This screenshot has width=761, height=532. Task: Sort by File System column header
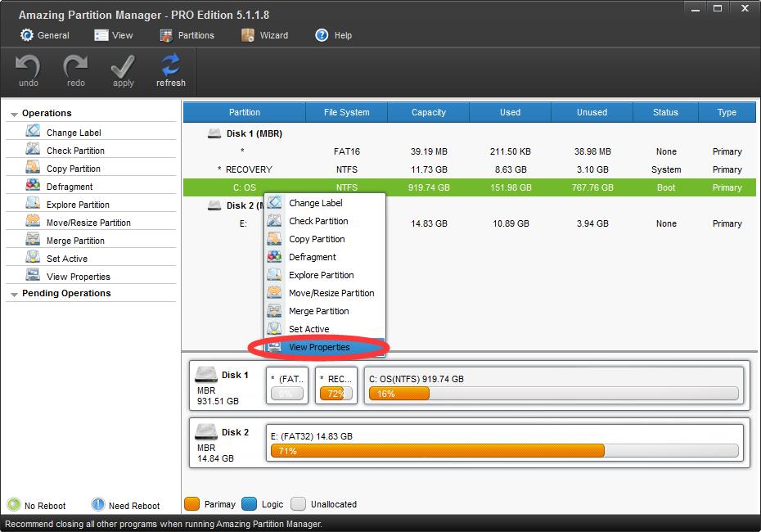click(x=346, y=112)
